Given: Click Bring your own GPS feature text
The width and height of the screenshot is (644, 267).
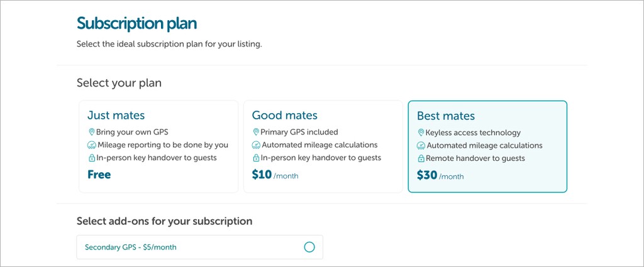Looking at the screenshot, I should click(133, 132).
